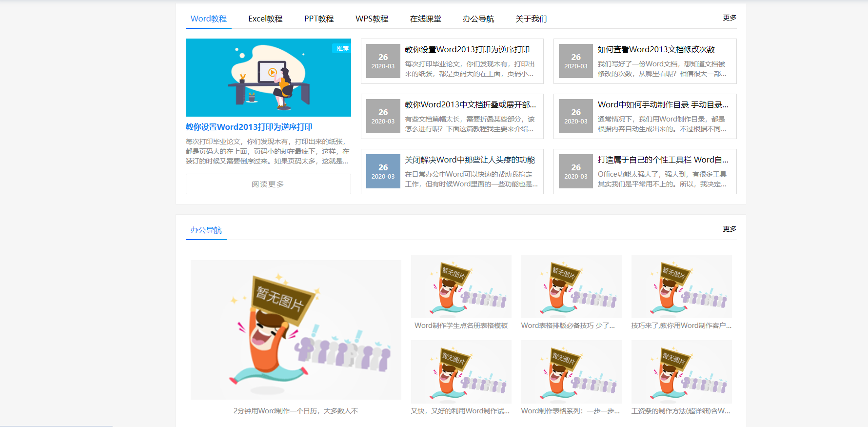Click excerpt Office功能太强大了
Screen dimensions: 868x427
point(662,179)
